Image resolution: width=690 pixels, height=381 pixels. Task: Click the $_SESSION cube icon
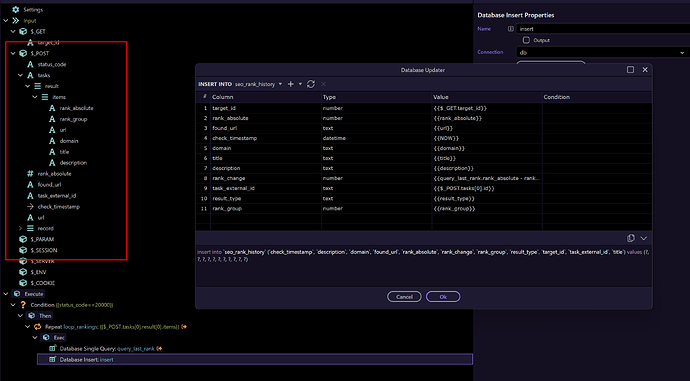23,250
